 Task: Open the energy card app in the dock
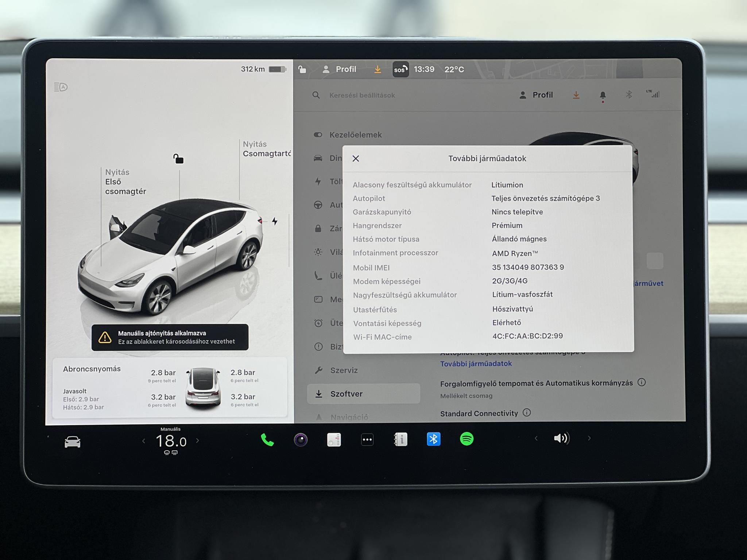coord(334,440)
